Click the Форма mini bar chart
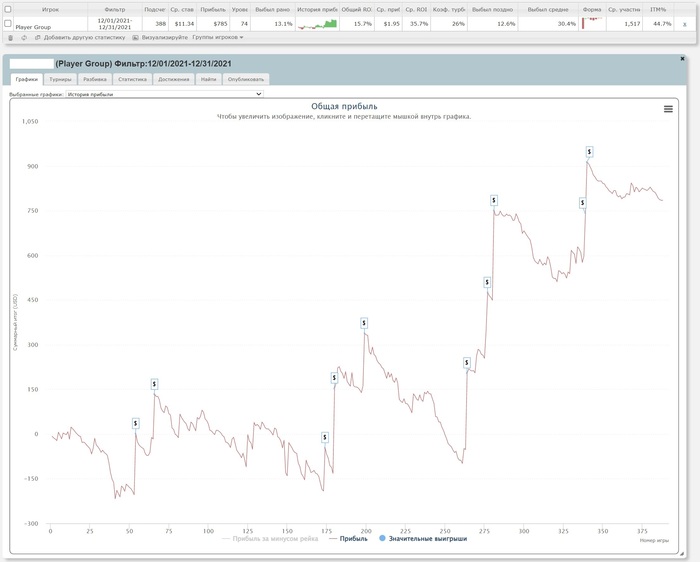Viewport: 700px width, 562px height. coord(592,23)
